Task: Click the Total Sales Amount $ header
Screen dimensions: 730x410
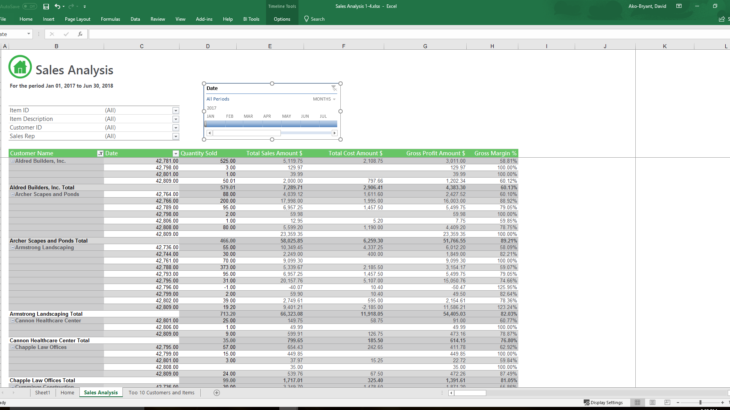Action: pyautogui.click(x=274, y=154)
